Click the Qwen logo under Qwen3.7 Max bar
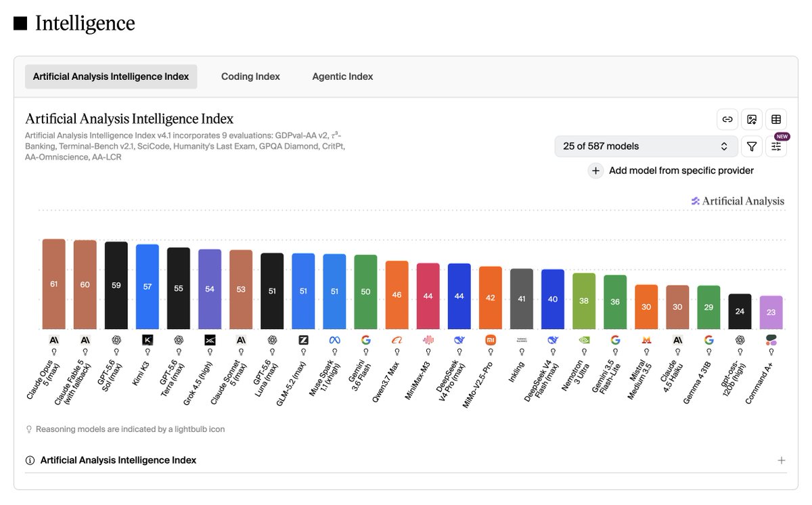The width and height of the screenshot is (812, 505). [x=397, y=340]
